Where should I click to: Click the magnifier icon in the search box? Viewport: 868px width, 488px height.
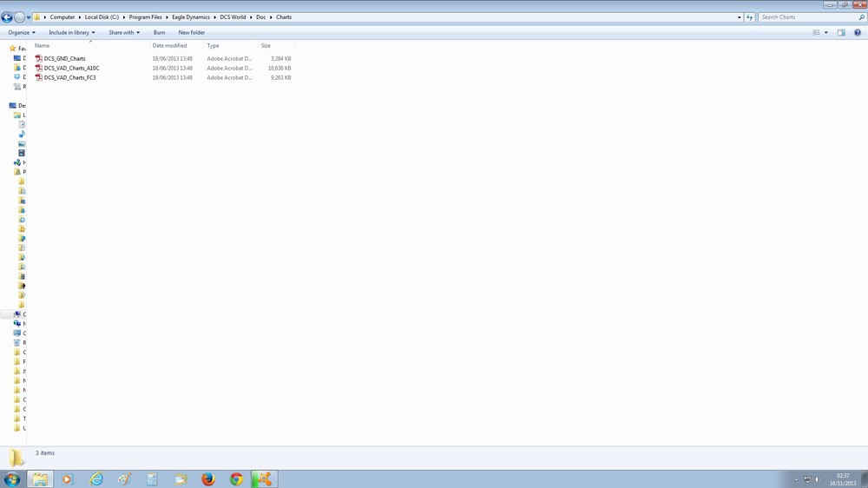point(861,17)
